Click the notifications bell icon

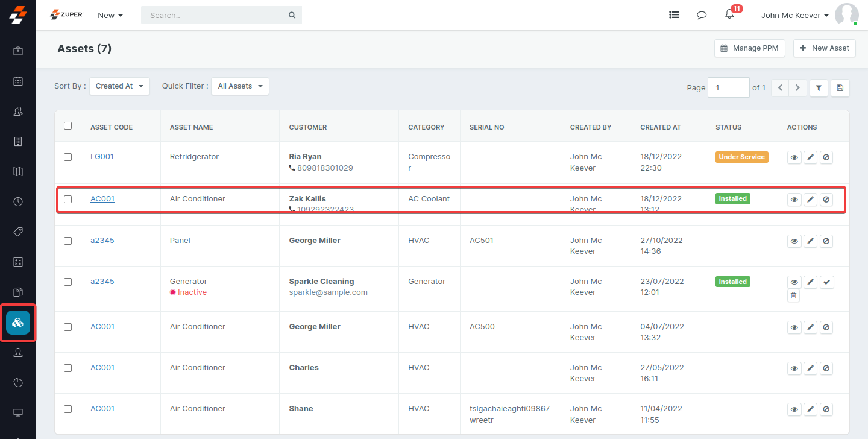(729, 15)
